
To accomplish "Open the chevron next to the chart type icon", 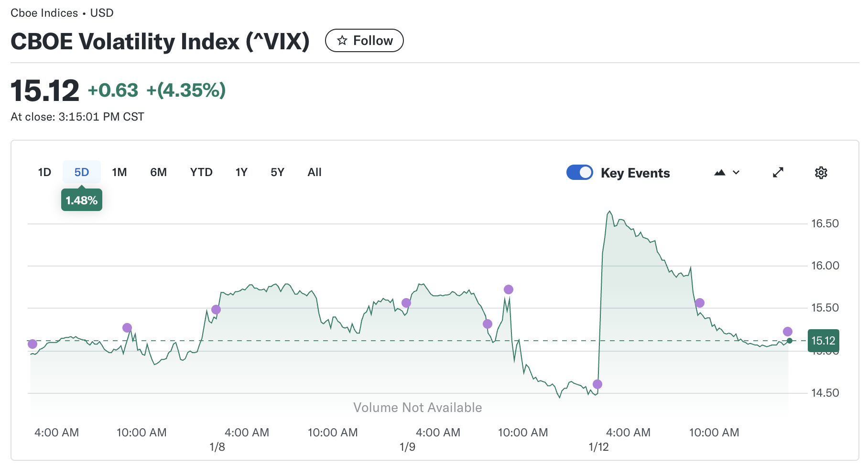I will coord(736,172).
